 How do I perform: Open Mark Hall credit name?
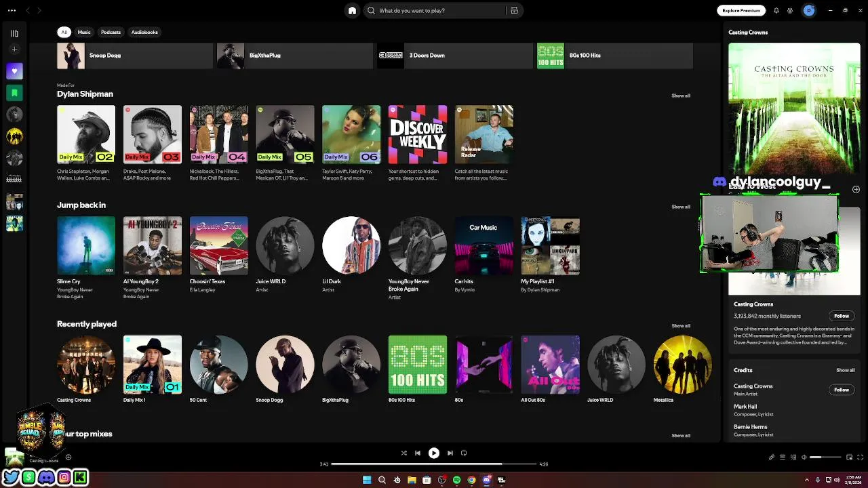(x=745, y=407)
